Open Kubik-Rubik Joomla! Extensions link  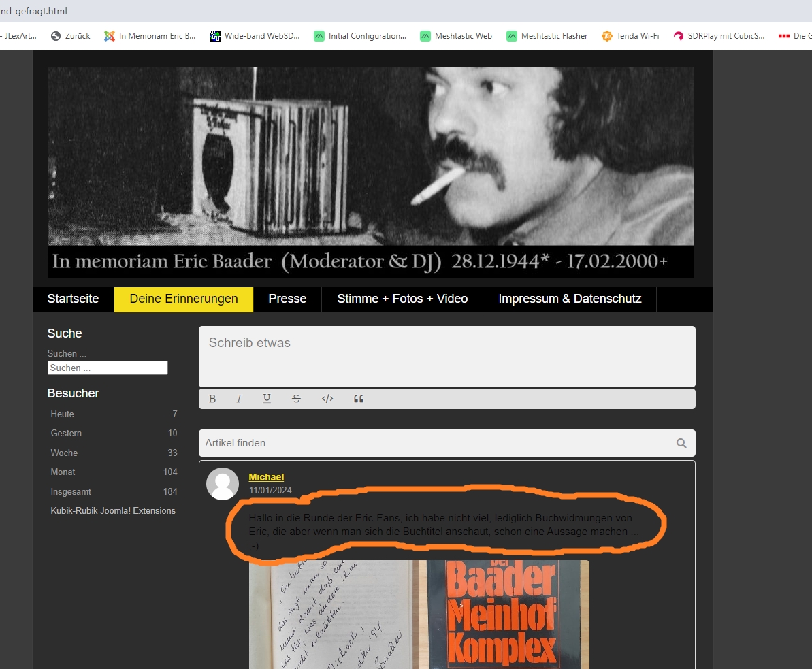point(113,510)
